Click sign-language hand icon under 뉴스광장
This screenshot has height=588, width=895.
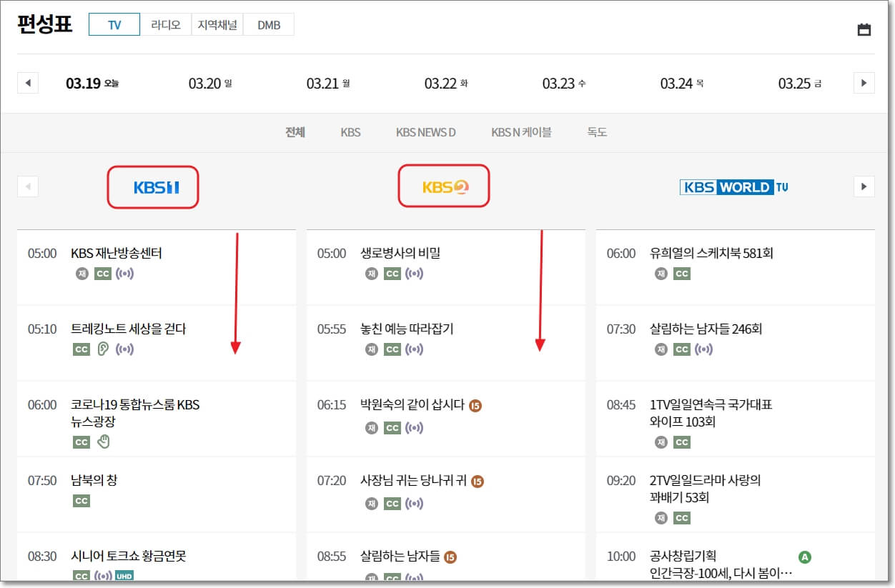coord(104,442)
